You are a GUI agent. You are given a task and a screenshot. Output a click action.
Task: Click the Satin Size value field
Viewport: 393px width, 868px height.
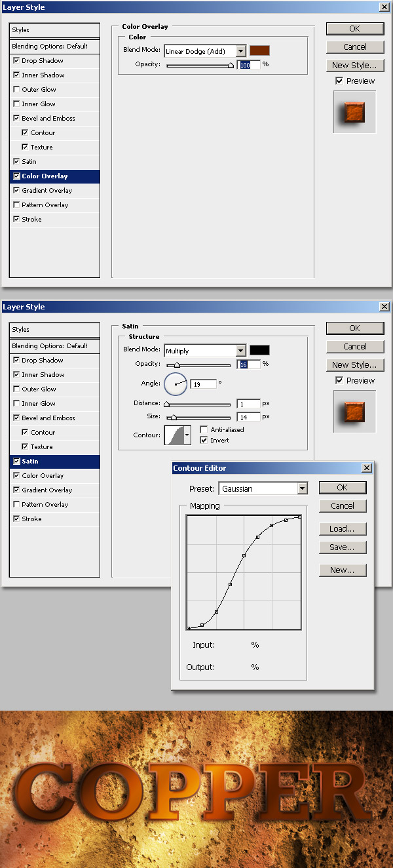[x=249, y=417]
